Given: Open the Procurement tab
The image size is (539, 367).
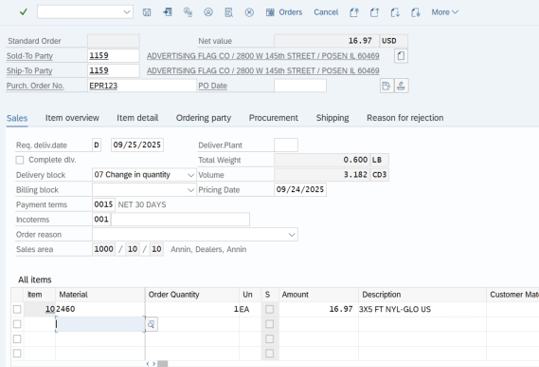Looking at the screenshot, I should pyautogui.click(x=274, y=118).
